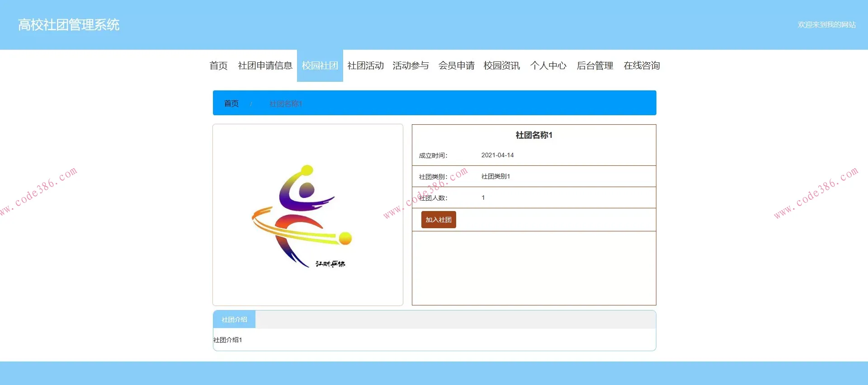Open the 活动参与 menu item
This screenshot has height=385, width=868.
[410, 66]
